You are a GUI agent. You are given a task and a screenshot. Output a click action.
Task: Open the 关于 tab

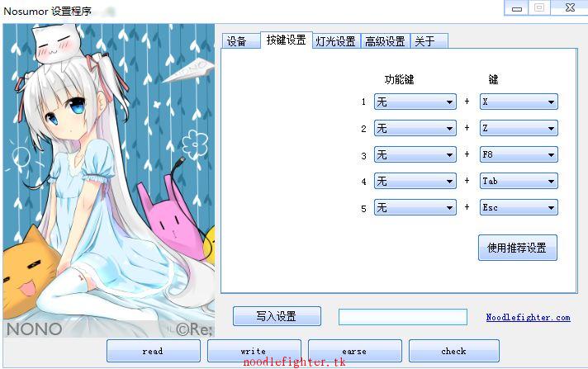pyautogui.click(x=429, y=41)
